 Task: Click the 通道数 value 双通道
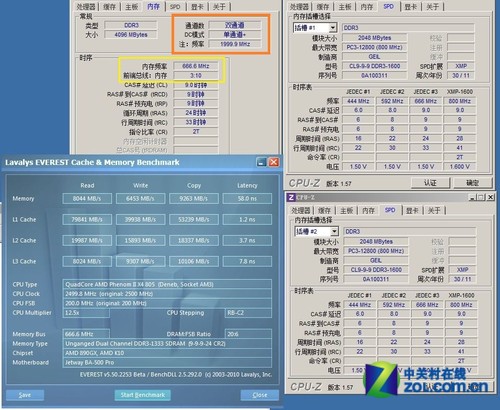tap(235, 25)
